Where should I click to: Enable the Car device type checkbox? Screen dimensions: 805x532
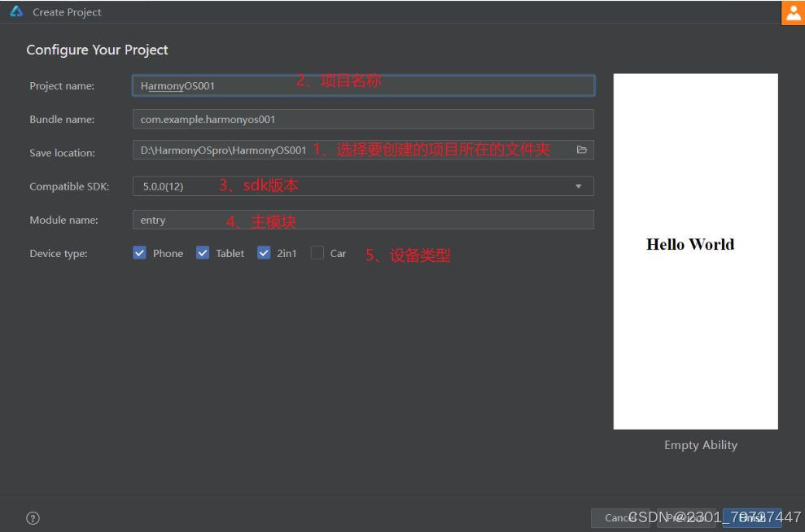[x=317, y=253]
